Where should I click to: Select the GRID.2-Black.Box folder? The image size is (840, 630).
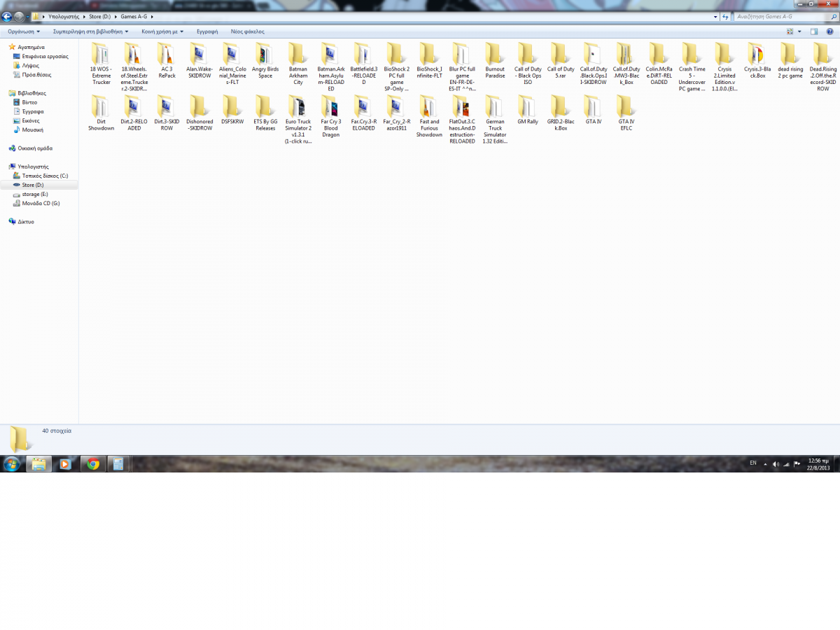pos(561,113)
